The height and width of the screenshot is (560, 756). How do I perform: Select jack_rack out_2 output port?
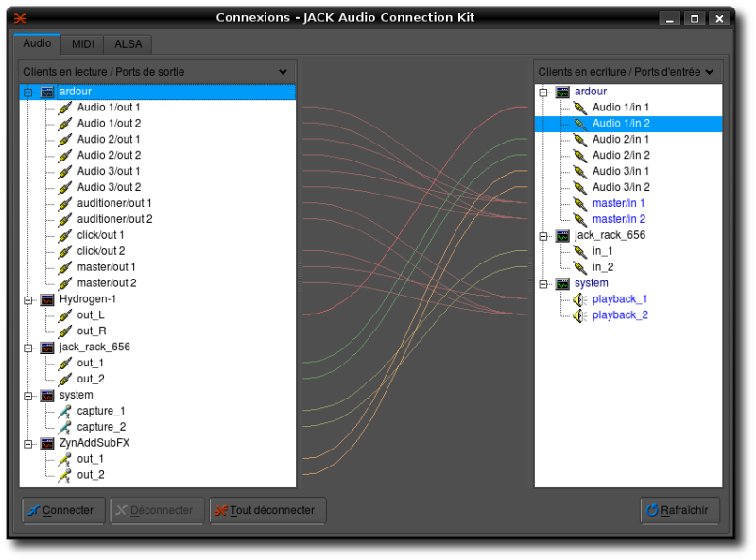[91, 379]
